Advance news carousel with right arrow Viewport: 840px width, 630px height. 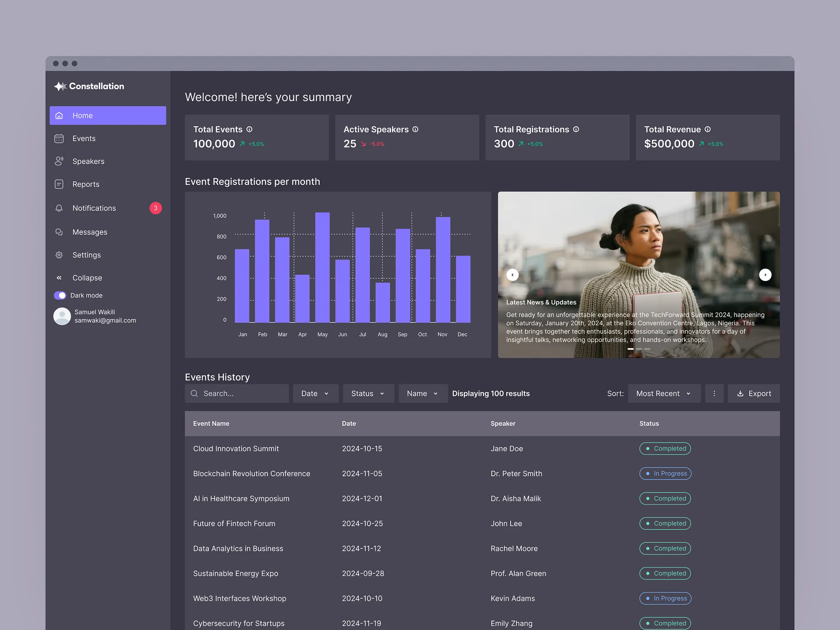[x=765, y=275]
